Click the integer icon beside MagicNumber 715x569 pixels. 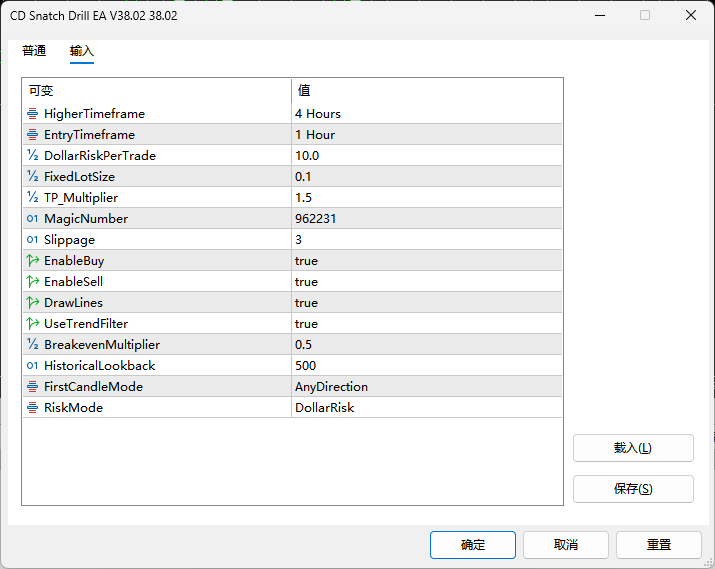pyautogui.click(x=33, y=219)
